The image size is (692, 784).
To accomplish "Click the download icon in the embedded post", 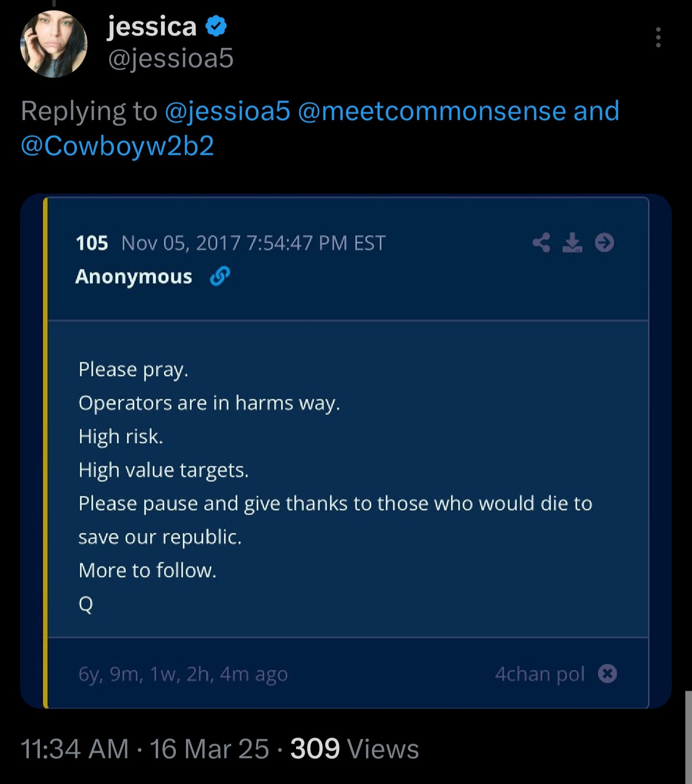I will pos(572,243).
